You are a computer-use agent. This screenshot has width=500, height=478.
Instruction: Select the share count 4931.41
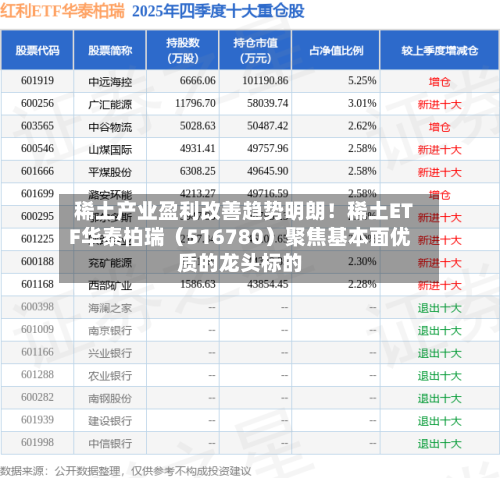click(x=198, y=148)
